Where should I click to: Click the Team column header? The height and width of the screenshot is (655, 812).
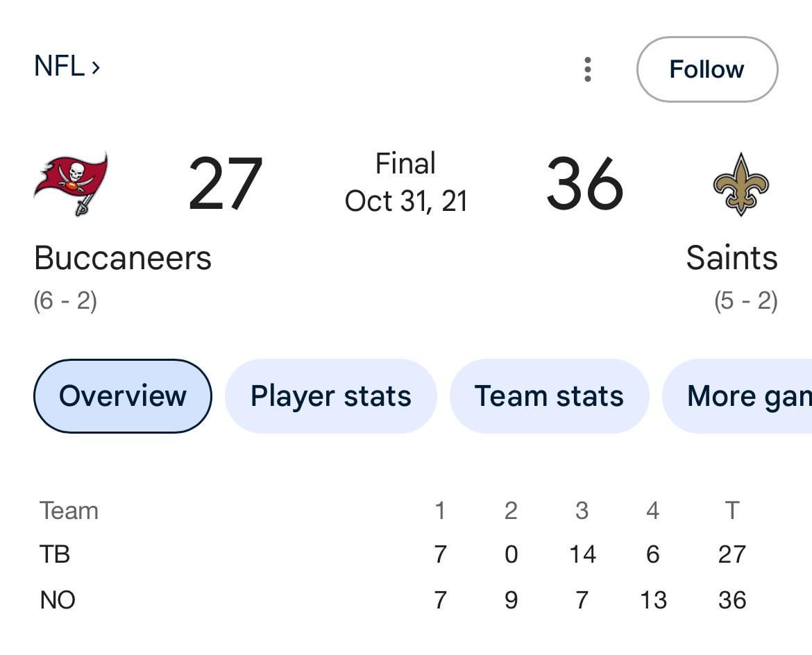(x=69, y=511)
